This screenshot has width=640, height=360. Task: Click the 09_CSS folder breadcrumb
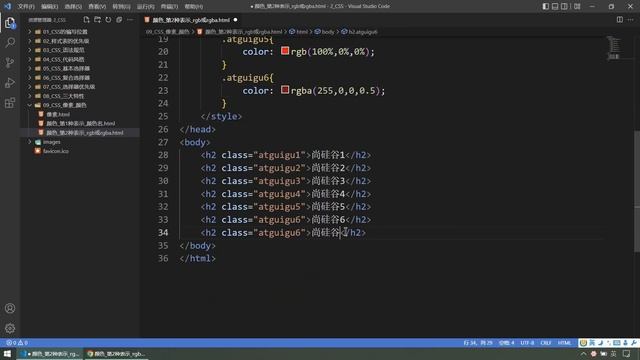pyautogui.click(x=168, y=31)
